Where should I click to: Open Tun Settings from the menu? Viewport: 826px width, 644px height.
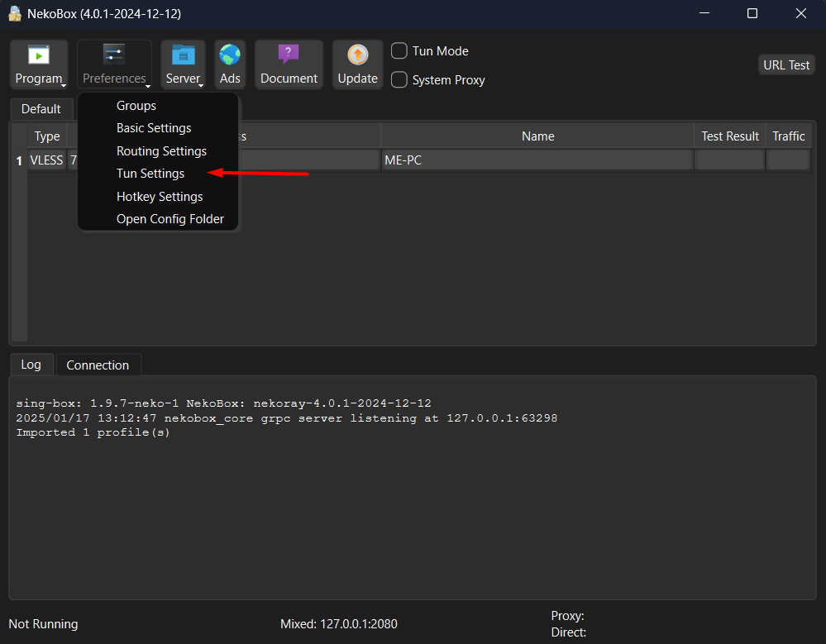[150, 174]
